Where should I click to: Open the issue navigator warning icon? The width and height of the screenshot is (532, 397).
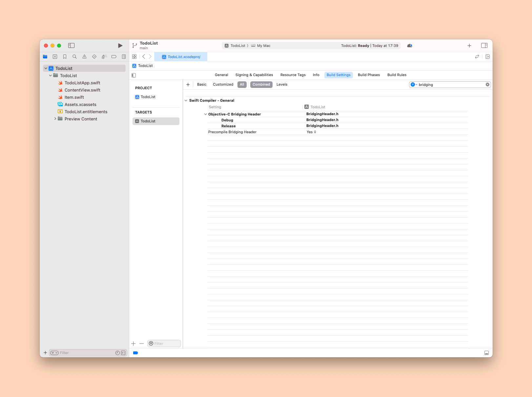(x=85, y=57)
